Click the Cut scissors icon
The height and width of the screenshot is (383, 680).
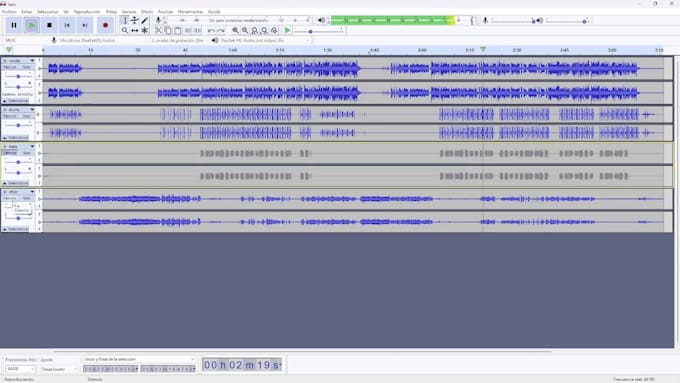coord(158,30)
